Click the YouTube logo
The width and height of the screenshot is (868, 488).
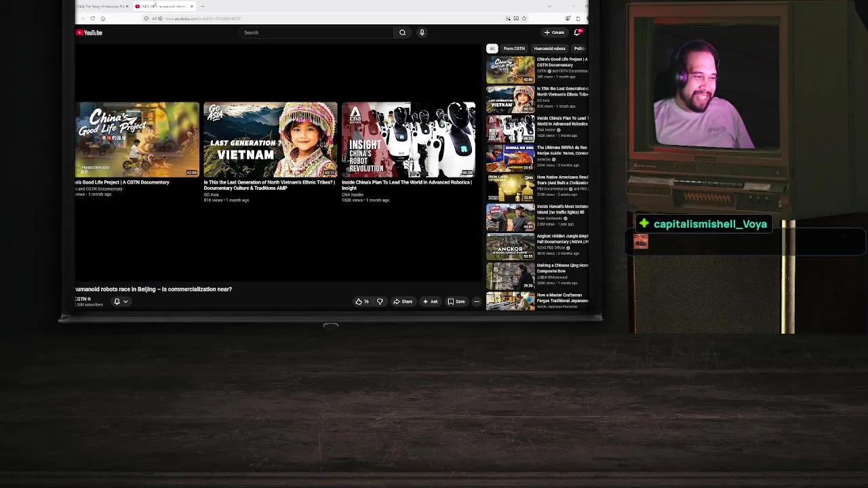[x=90, y=33]
